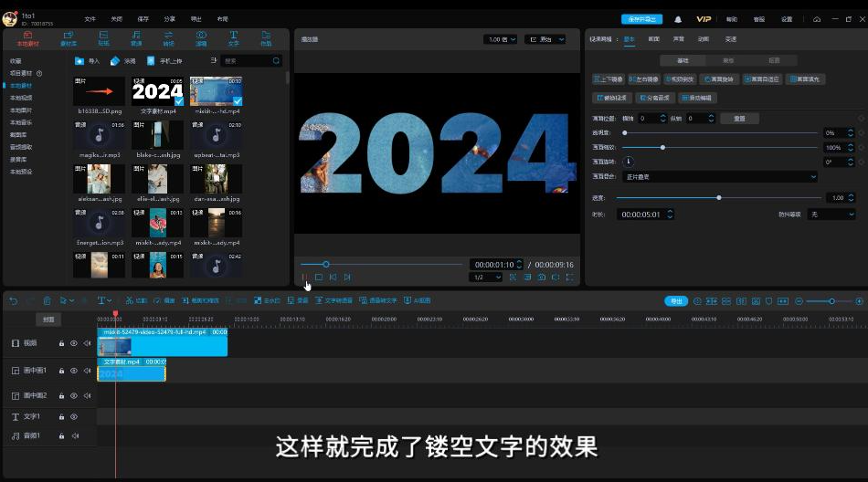
Task: Select the 文字素材.mp4 clip on timeline
Action: (x=132, y=371)
